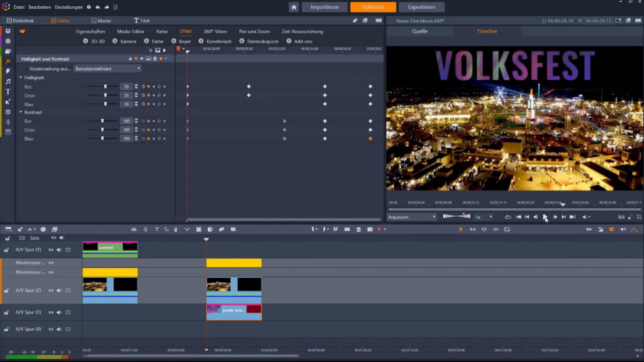The height and width of the screenshot is (362, 644).
Task: Switch to the Editieren tab
Action: (x=373, y=7)
